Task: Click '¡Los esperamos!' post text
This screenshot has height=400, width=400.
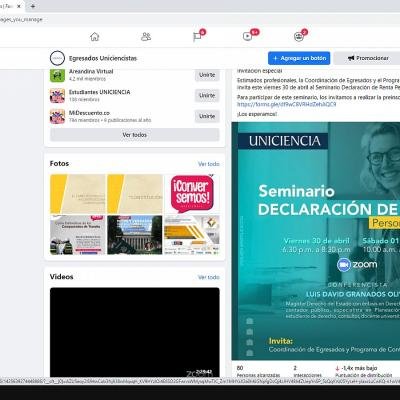Action: tap(257, 114)
